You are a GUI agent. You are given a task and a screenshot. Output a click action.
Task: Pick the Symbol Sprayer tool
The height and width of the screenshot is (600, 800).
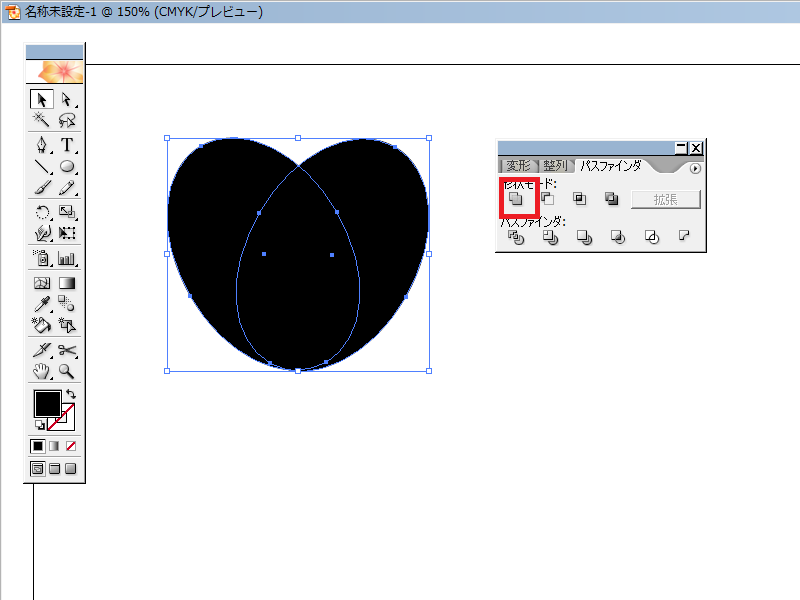coord(42,258)
